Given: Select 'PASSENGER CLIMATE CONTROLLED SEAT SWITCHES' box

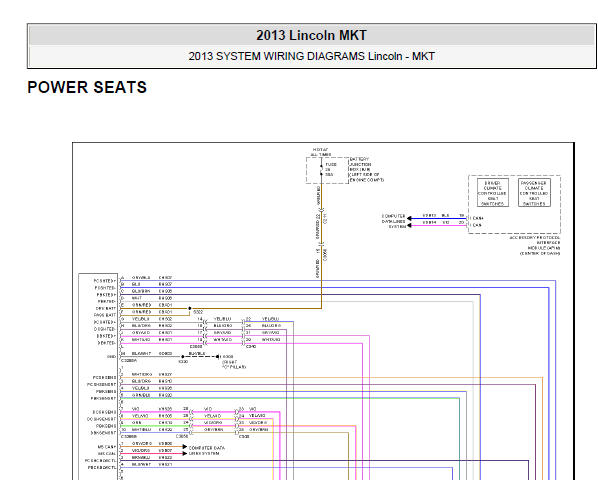Looking at the screenshot, I should pos(534,193).
